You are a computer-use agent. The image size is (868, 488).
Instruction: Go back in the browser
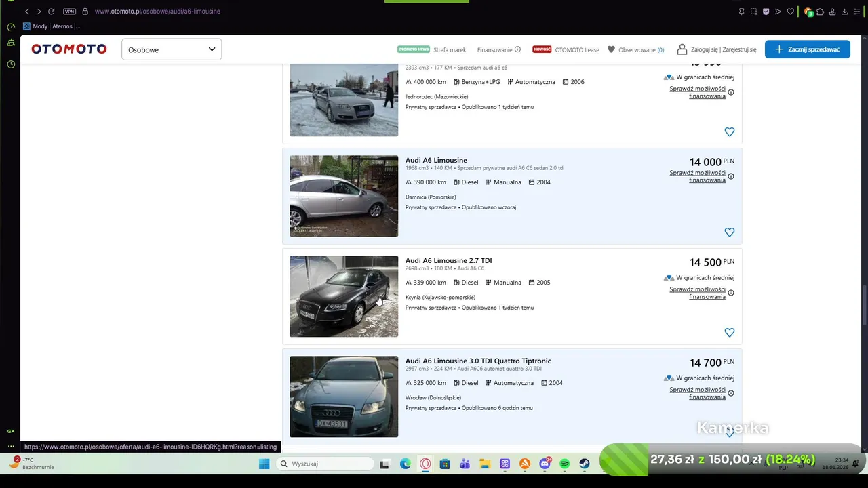point(27,12)
